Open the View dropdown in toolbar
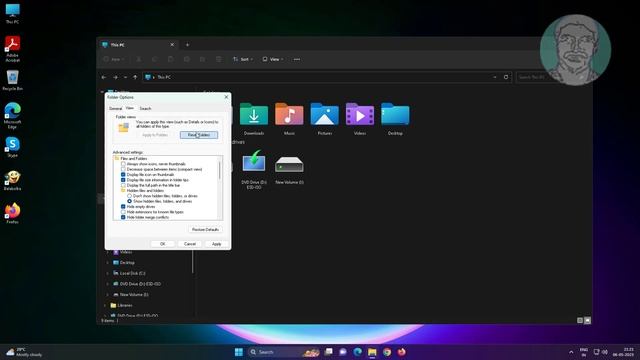 coord(273,59)
